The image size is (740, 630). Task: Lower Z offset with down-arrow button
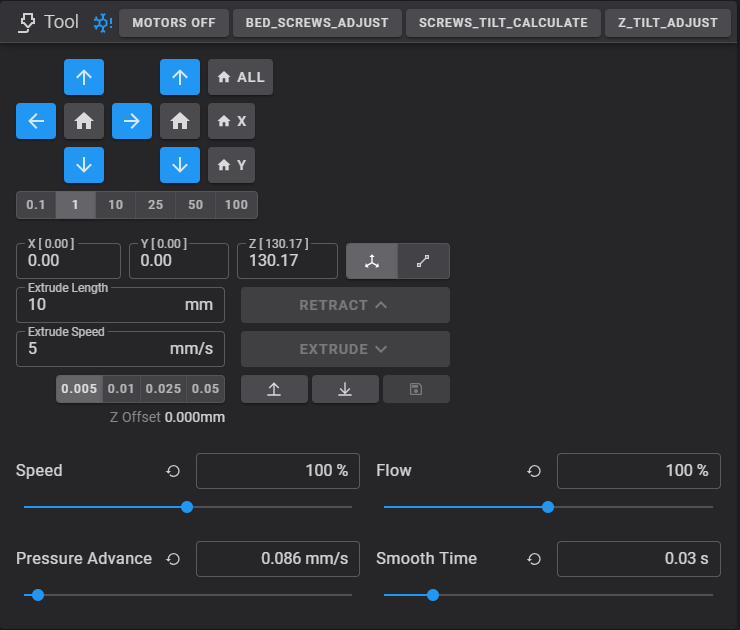pyautogui.click(x=345, y=389)
